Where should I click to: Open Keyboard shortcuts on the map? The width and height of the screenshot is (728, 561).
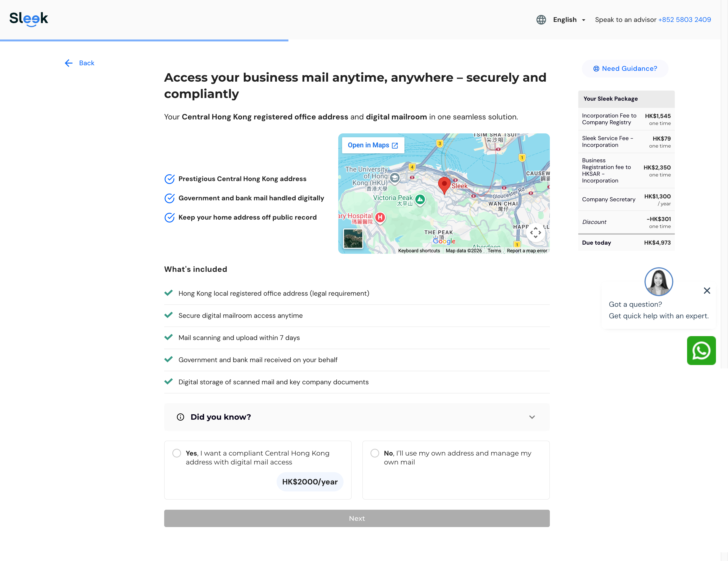[x=419, y=251]
